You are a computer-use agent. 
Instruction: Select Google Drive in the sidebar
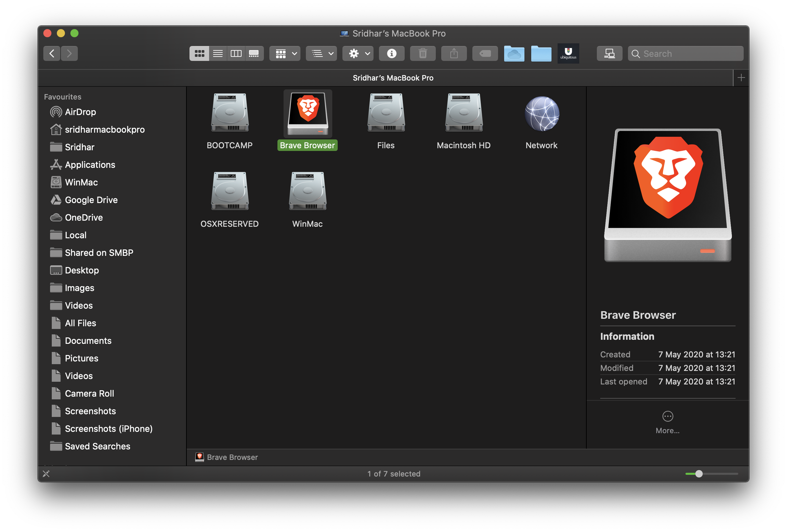point(91,200)
